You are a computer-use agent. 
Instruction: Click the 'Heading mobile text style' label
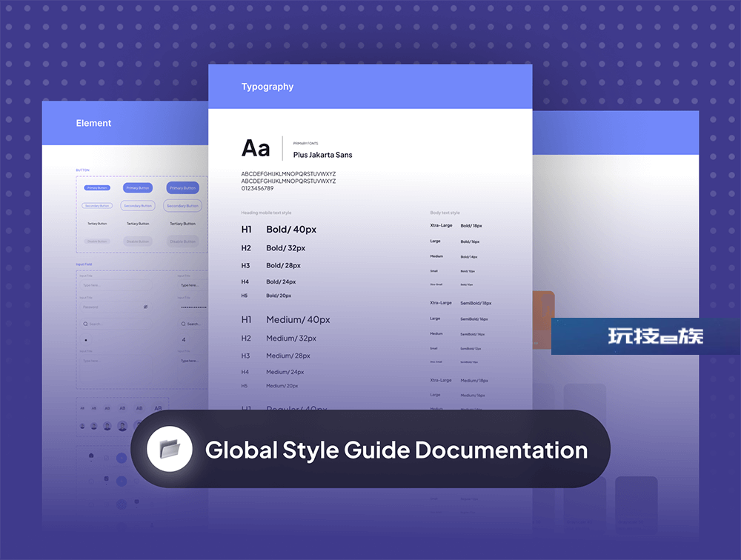[x=266, y=213]
